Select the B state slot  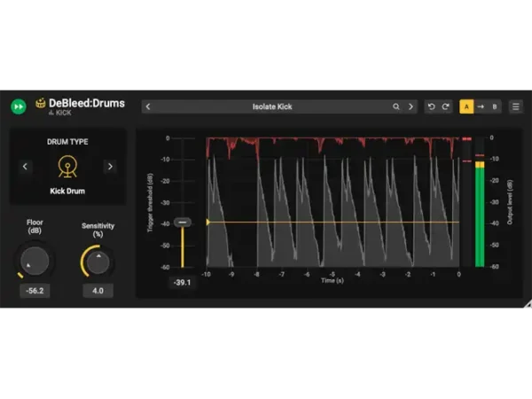pyautogui.click(x=495, y=106)
